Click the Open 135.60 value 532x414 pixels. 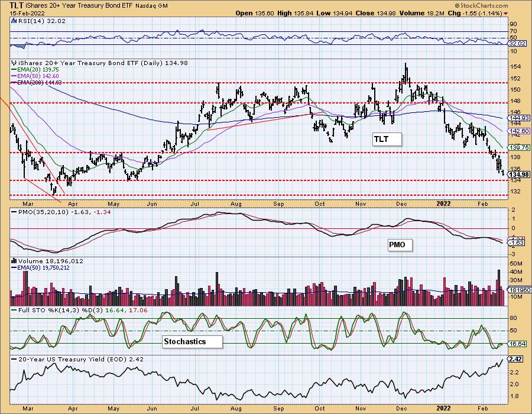[x=255, y=13]
